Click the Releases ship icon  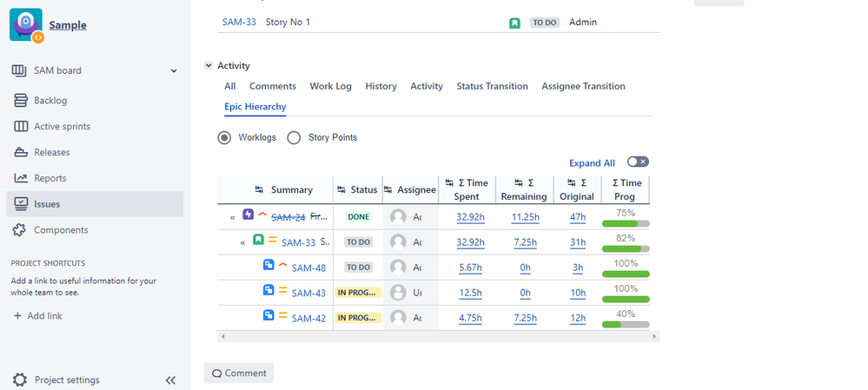[21, 152]
